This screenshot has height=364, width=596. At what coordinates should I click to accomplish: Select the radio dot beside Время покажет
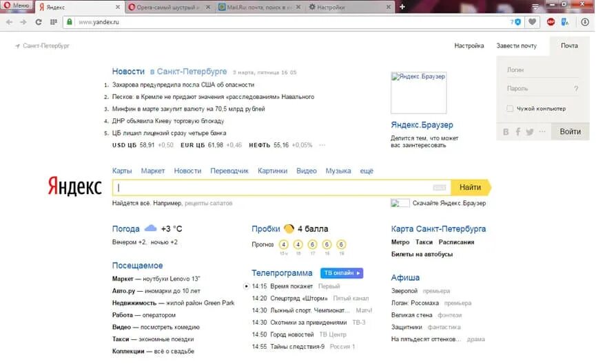tap(246, 286)
